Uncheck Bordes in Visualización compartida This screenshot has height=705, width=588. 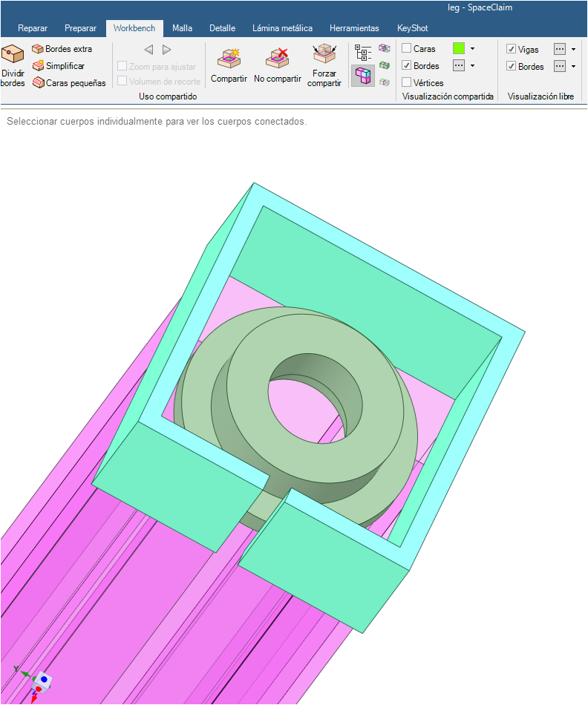[x=407, y=65]
